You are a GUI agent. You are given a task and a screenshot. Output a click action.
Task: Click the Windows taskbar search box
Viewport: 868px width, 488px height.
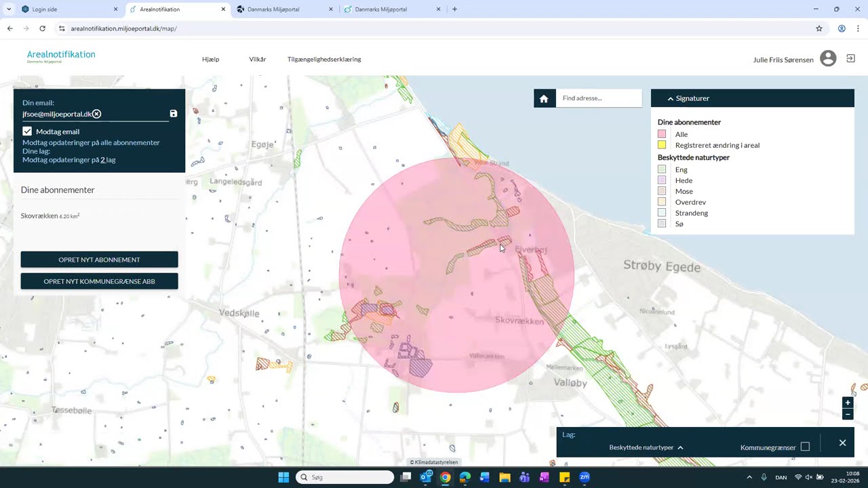[344, 477]
